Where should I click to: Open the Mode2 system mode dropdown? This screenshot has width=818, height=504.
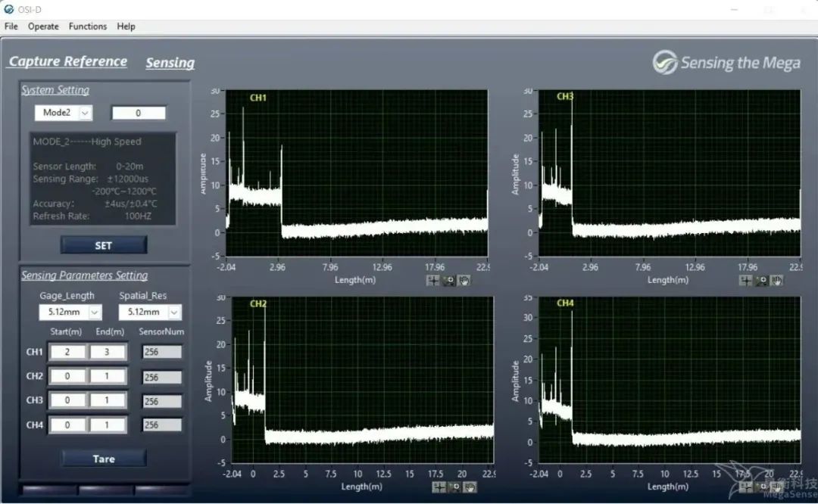63,113
